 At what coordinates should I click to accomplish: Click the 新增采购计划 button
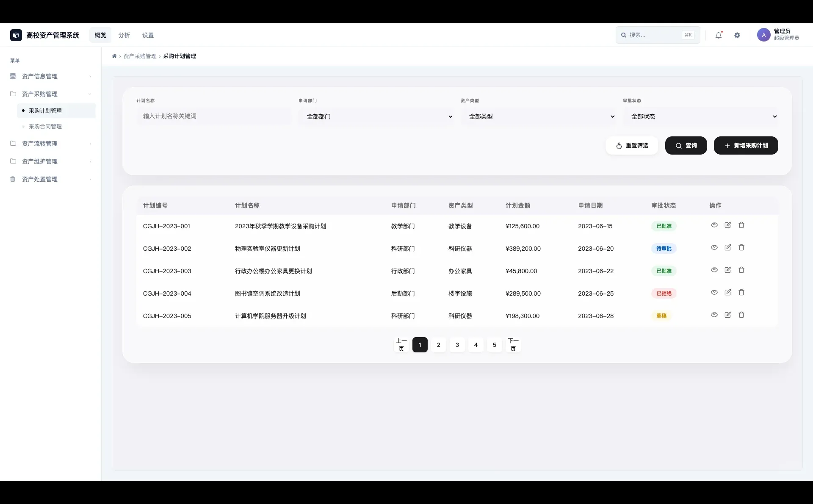pos(745,145)
